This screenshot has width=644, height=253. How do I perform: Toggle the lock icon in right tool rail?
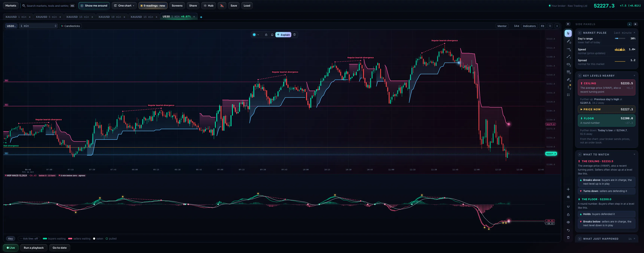pyautogui.click(x=568, y=214)
